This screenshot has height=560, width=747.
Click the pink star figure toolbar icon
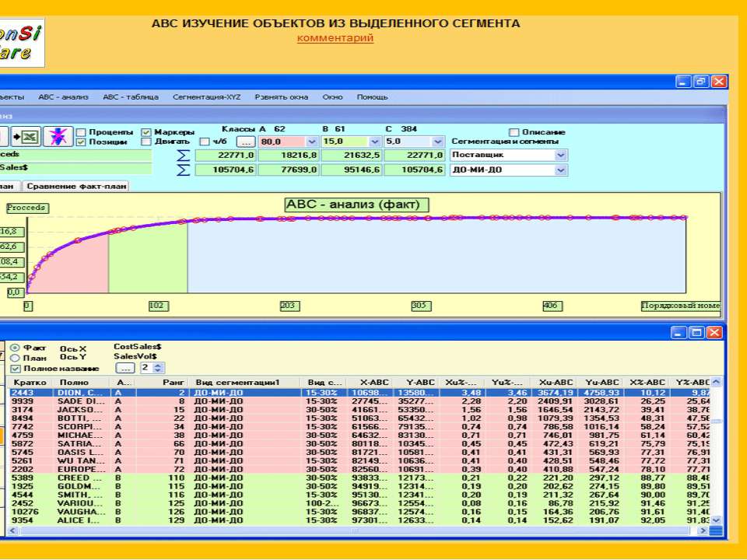58,137
